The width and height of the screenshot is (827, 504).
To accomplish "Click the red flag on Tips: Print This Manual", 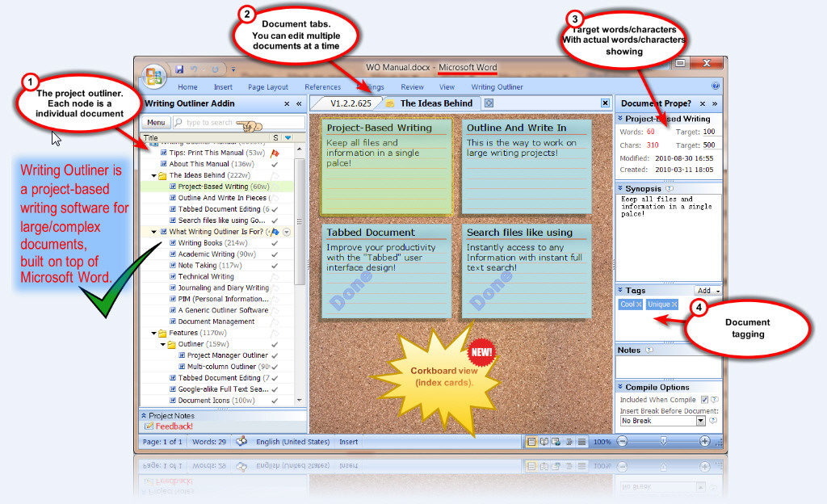I will 275,153.
